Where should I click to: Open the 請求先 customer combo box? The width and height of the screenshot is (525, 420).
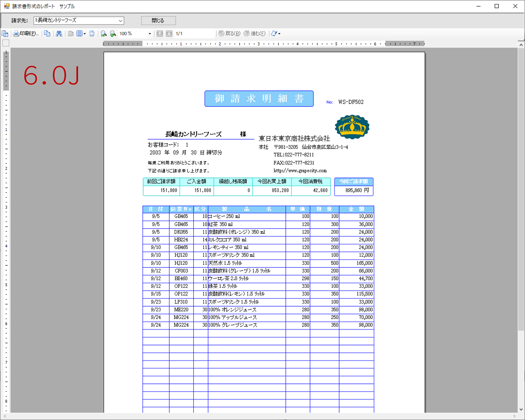(79, 21)
